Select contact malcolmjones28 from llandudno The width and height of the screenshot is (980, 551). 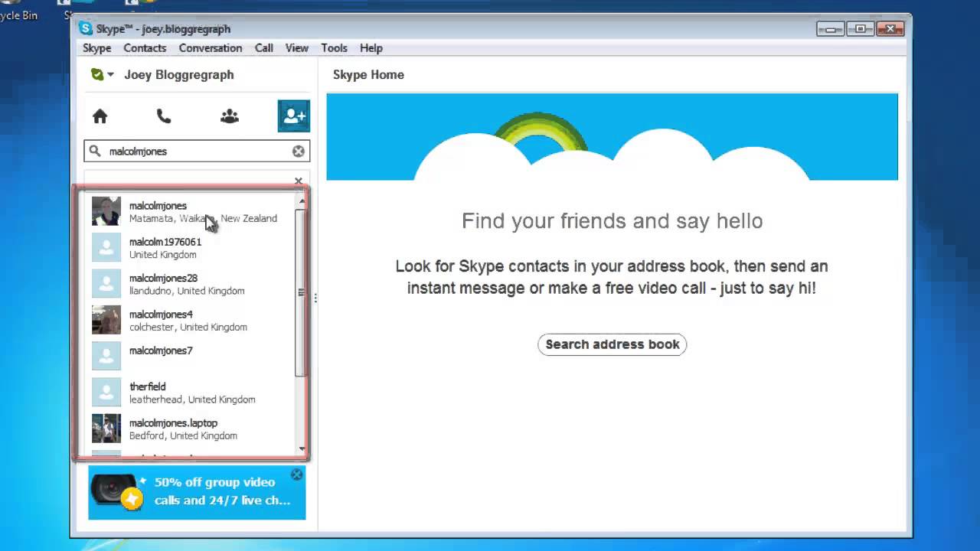pyautogui.click(x=191, y=284)
